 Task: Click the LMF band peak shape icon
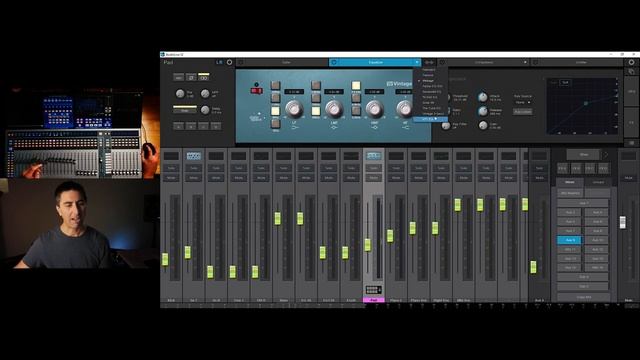[334, 128]
